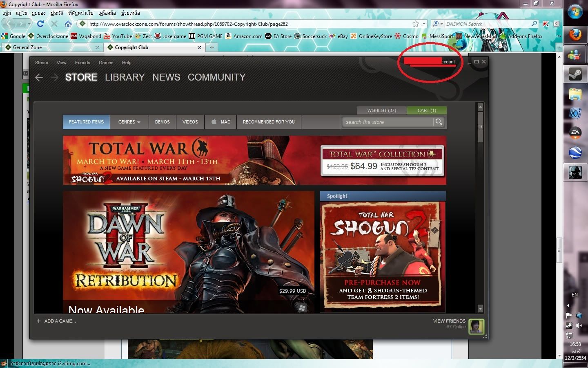
Task: Open the Friends menu in Steam
Action: (82, 63)
